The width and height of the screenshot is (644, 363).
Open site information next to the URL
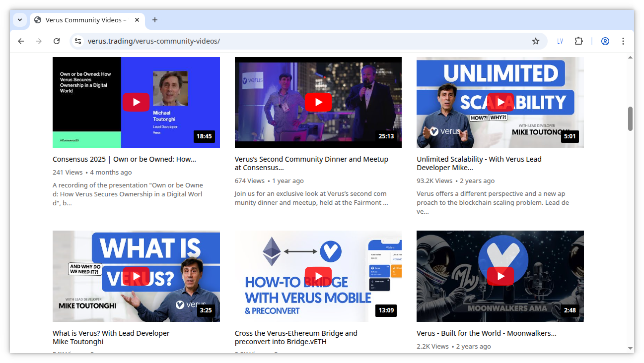[x=78, y=41]
